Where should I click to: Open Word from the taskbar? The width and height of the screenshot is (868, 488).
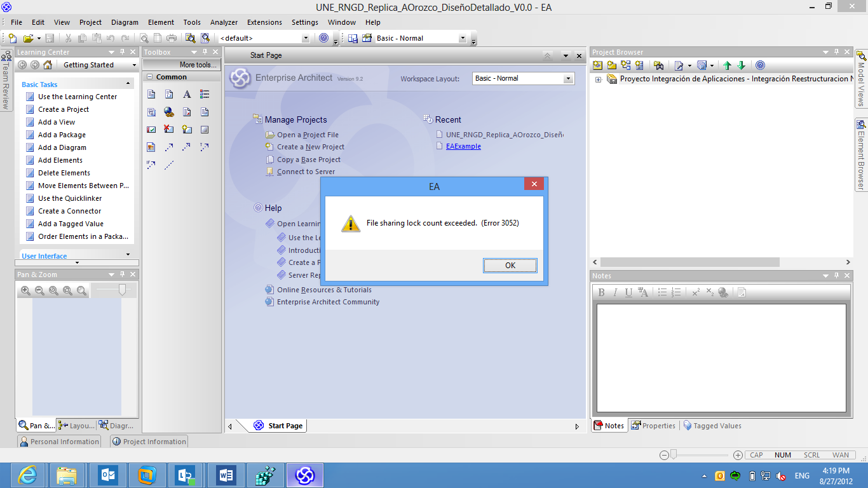pyautogui.click(x=227, y=475)
